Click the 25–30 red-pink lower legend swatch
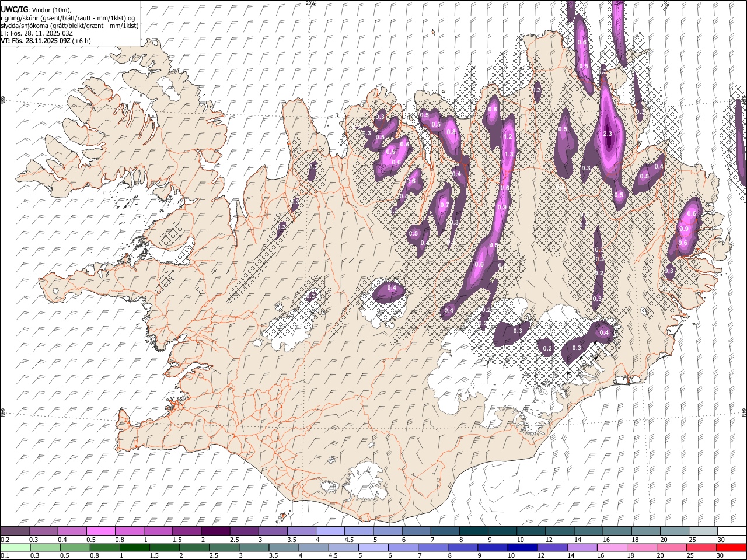 click(x=701, y=547)
